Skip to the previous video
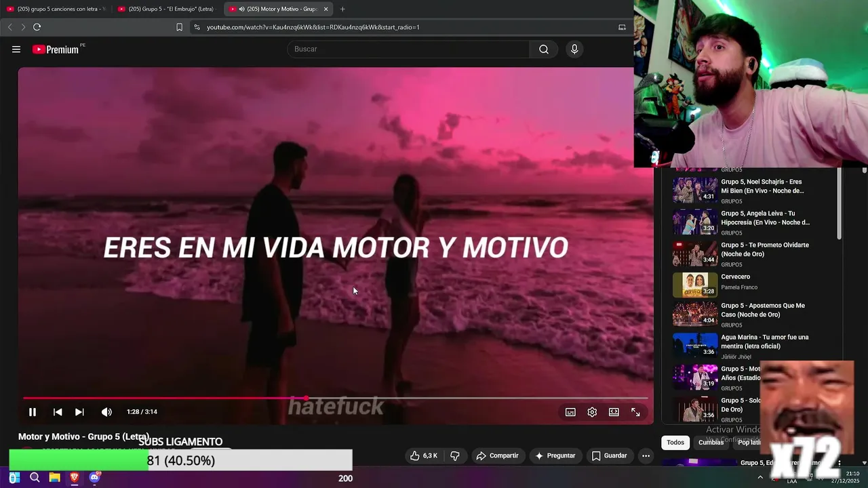This screenshot has width=868, height=488. point(58,412)
